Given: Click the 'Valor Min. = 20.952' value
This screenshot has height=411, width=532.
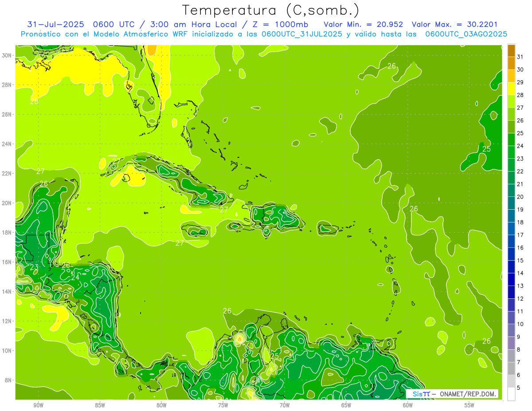Looking at the screenshot, I should pyautogui.click(x=363, y=24).
